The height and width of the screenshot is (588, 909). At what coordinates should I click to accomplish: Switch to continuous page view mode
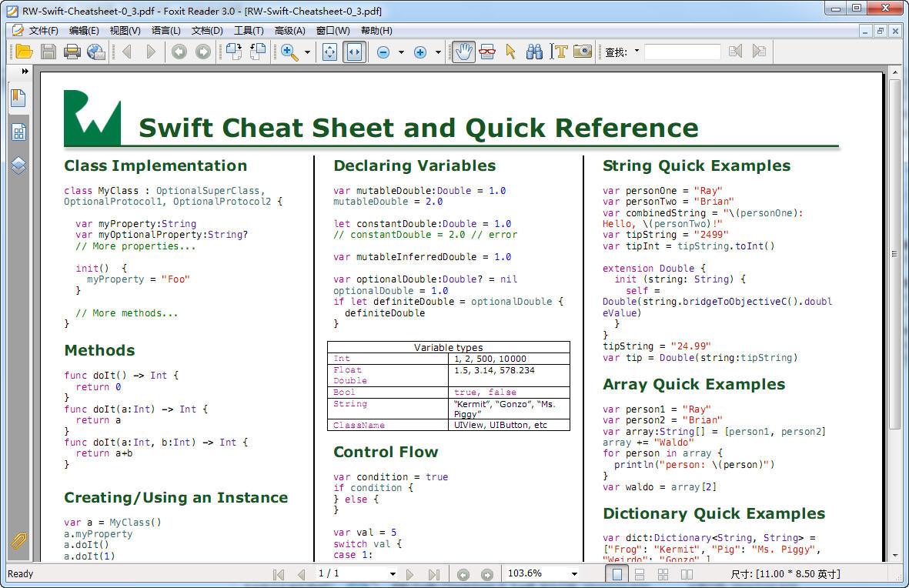click(x=640, y=574)
